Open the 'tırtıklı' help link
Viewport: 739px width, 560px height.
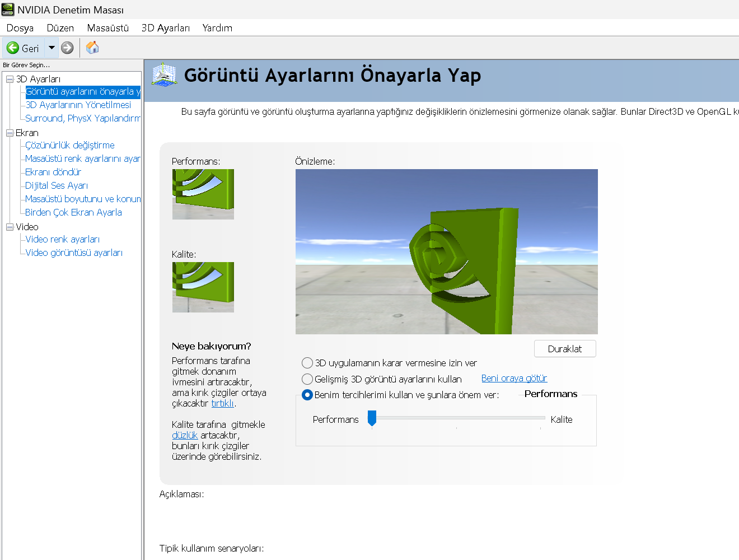pyautogui.click(x=222, y=403)
